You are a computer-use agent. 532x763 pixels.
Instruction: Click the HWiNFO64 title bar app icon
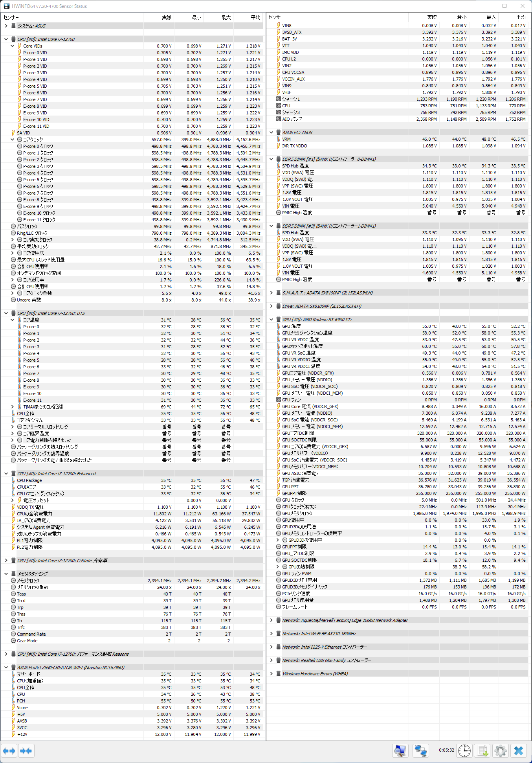[7, 6]
